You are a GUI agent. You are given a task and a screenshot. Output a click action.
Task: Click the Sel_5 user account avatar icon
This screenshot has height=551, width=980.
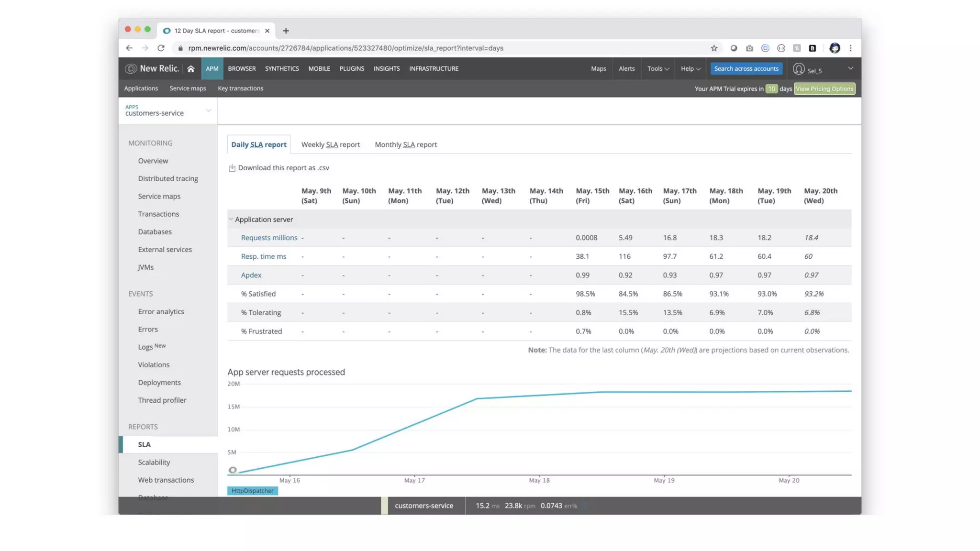[798, 69]
